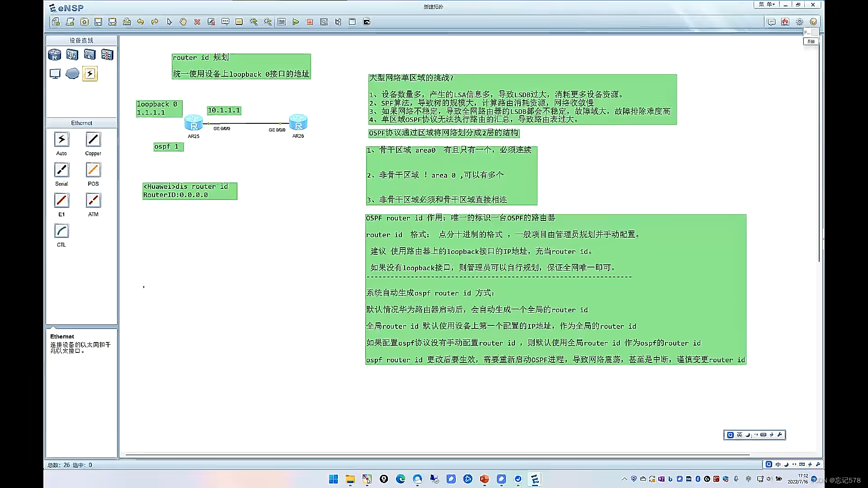Select the WLAN device category

click(x=90, y=55)
